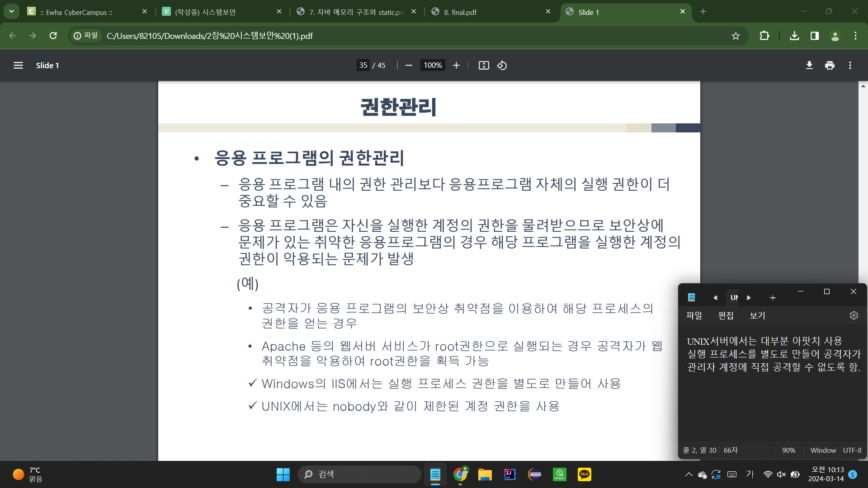
Task: Click the page number 35 field
Action: 363,66
